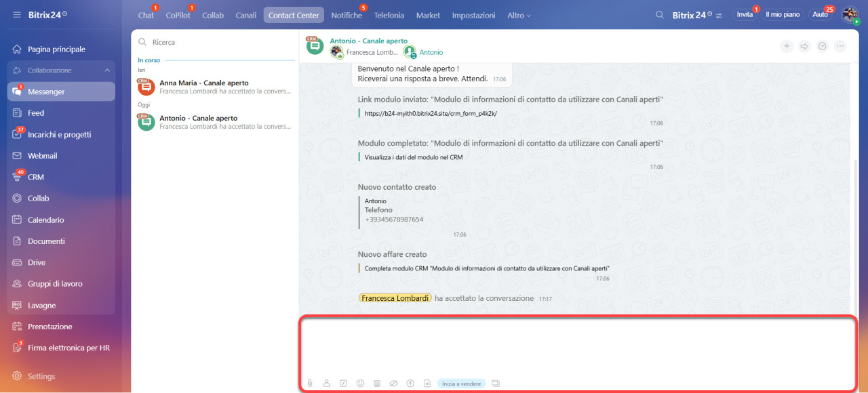868x393 pixels.
Task: Switch to the Chat tab
Action: [146, 15]
